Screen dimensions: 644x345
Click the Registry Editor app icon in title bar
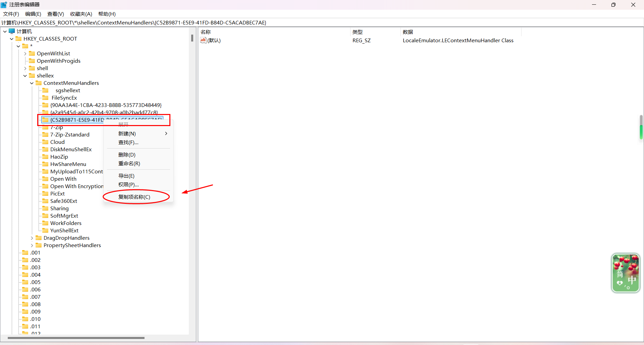(x=4, y=5)
